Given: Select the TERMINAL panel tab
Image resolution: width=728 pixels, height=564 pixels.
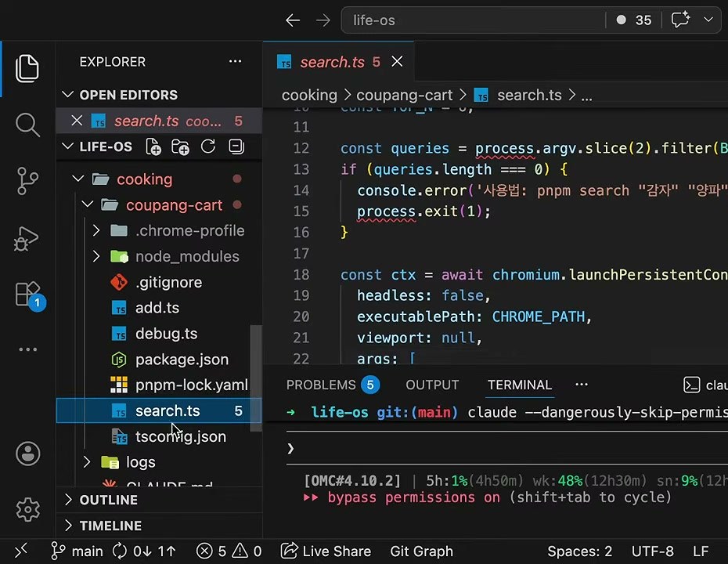Looking at the screenshot, I should (x=520, y=385).
